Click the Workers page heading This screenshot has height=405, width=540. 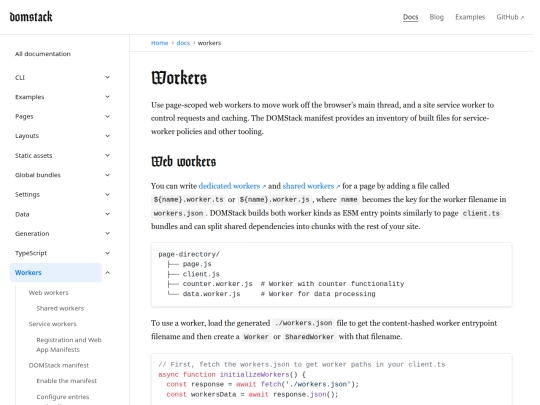[x=179, y=78]
